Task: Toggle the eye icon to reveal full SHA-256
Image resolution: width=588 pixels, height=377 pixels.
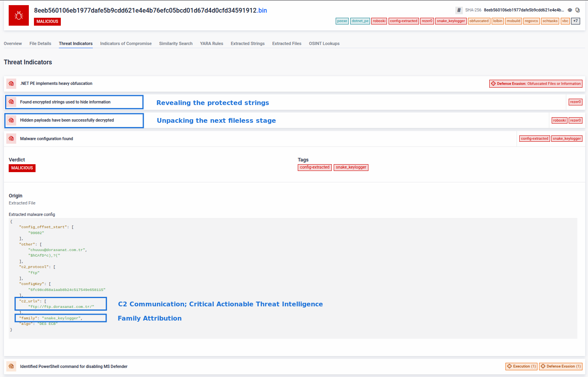Action: click(x=569, y=10)
